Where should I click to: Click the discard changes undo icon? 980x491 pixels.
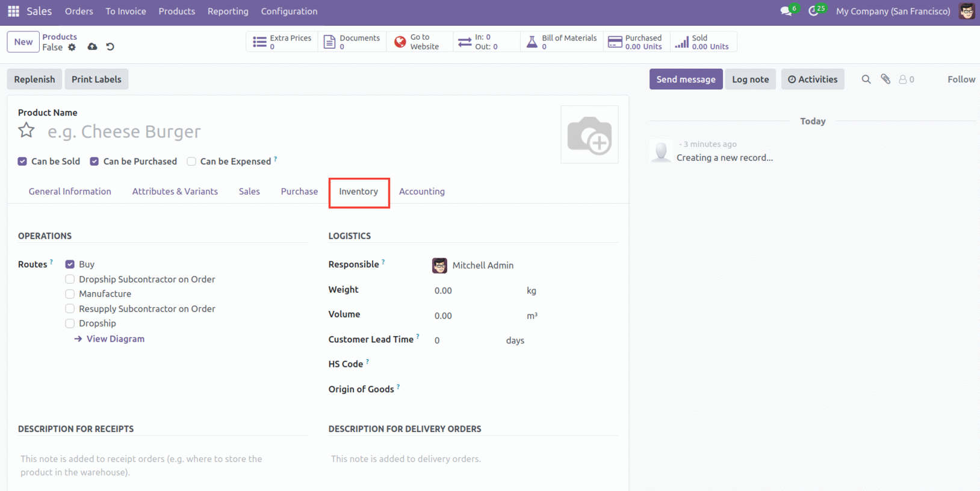click(x=110, y=47)
